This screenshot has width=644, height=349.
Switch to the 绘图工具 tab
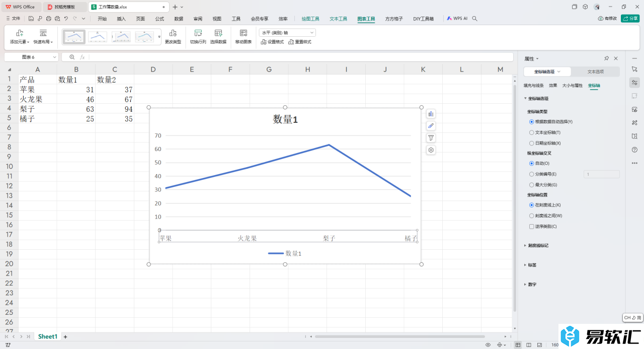[310, 19]
